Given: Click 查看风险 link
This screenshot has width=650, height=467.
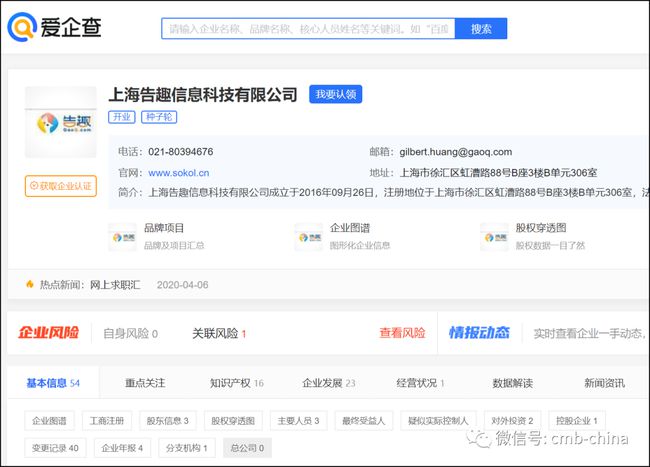Looking at the screenshot, I should [402, 333].
